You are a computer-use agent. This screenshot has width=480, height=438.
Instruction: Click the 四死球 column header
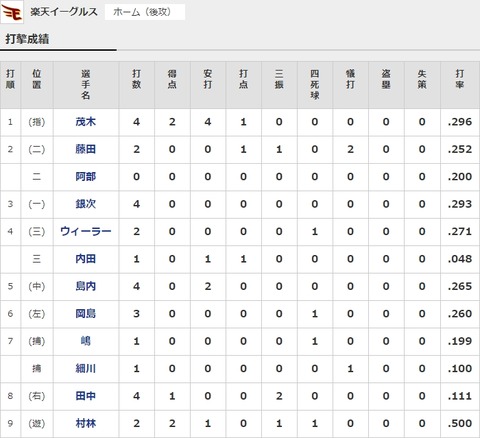315,85
